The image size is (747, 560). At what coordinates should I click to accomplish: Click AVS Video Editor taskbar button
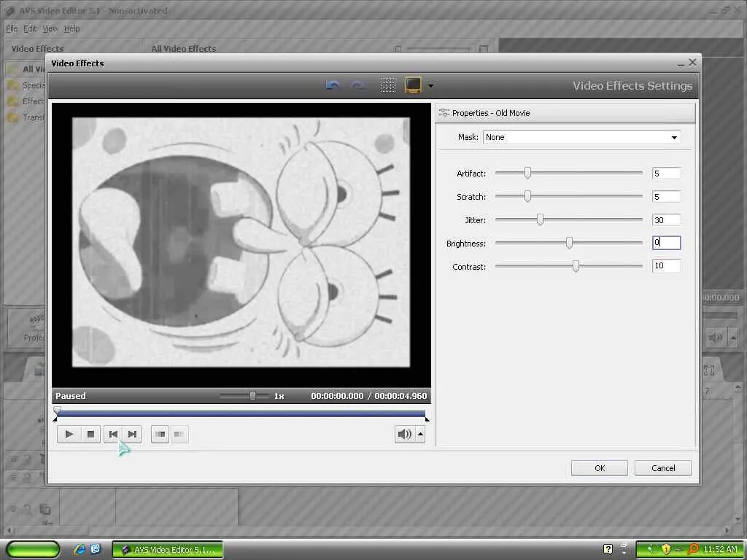coord(168,550)
